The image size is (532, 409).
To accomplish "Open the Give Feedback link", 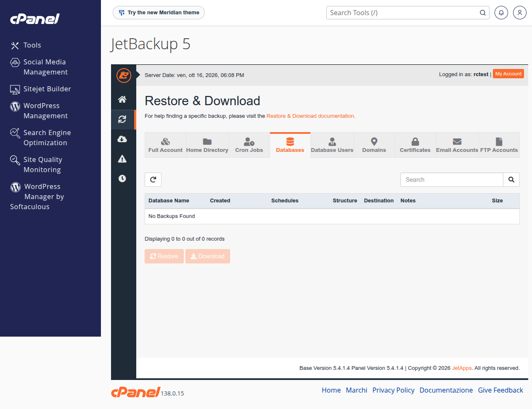I will 500,390.
